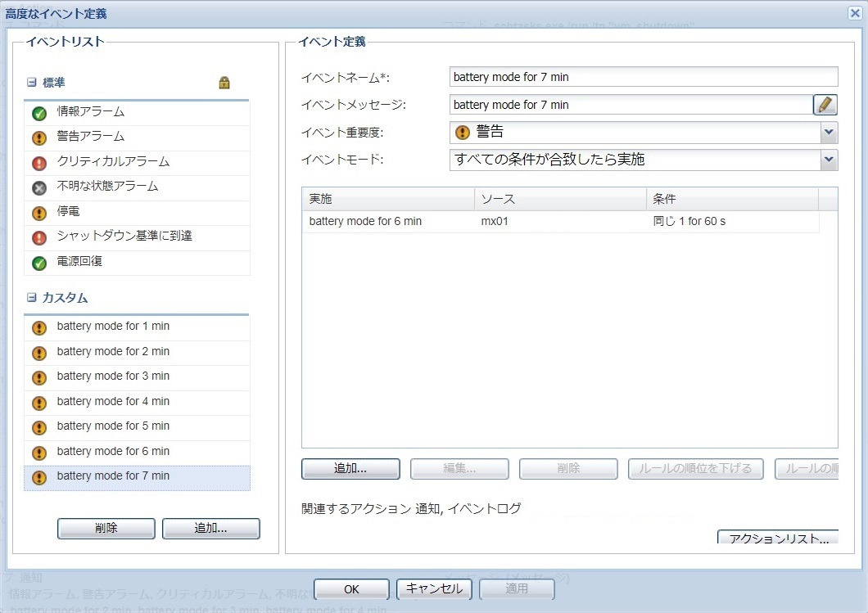This screenshot has height=613, width=868.
Task: Collapse the 標準 event group
Action: [32, 83]
